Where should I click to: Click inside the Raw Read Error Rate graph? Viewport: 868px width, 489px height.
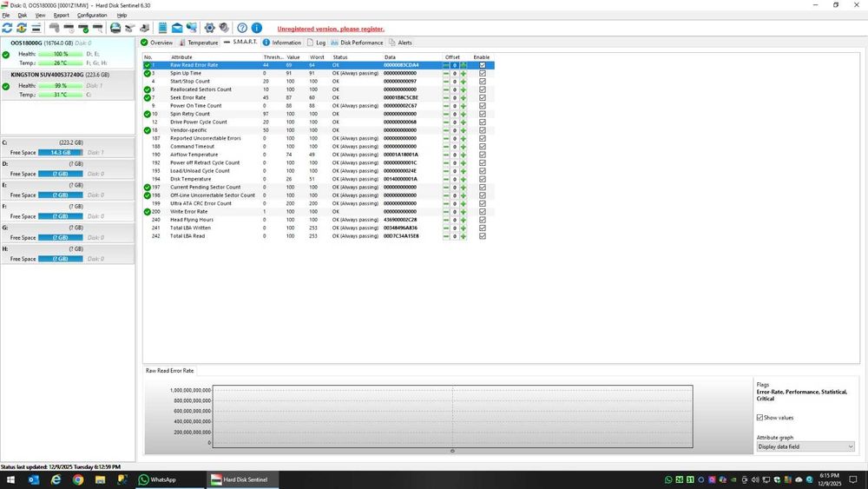tap(452, 416)
